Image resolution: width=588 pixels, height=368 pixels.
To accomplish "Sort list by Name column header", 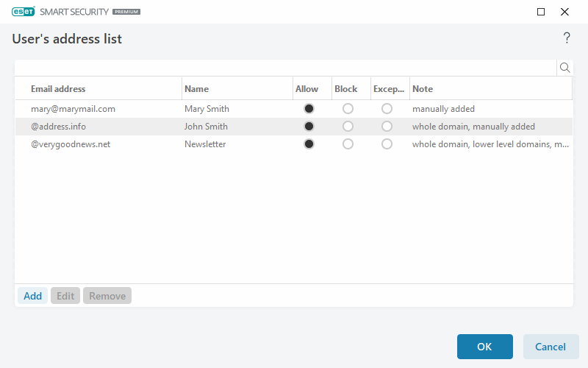I will point(197,89).
